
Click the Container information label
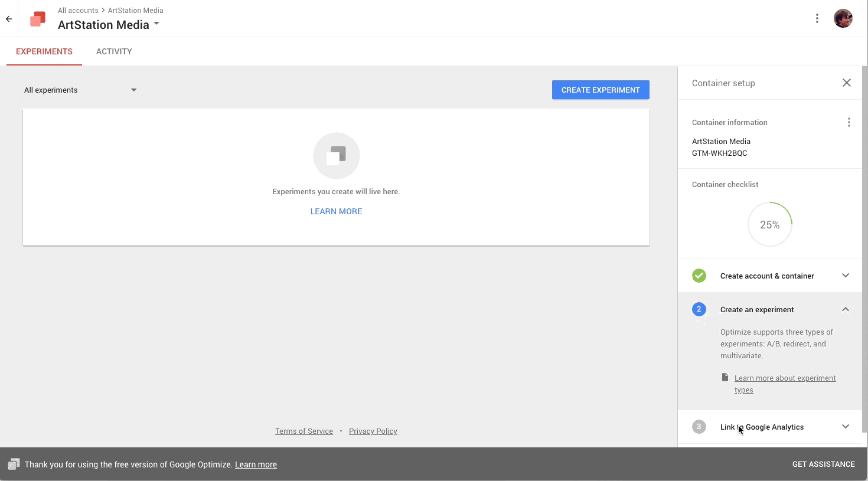pos(730,123)
